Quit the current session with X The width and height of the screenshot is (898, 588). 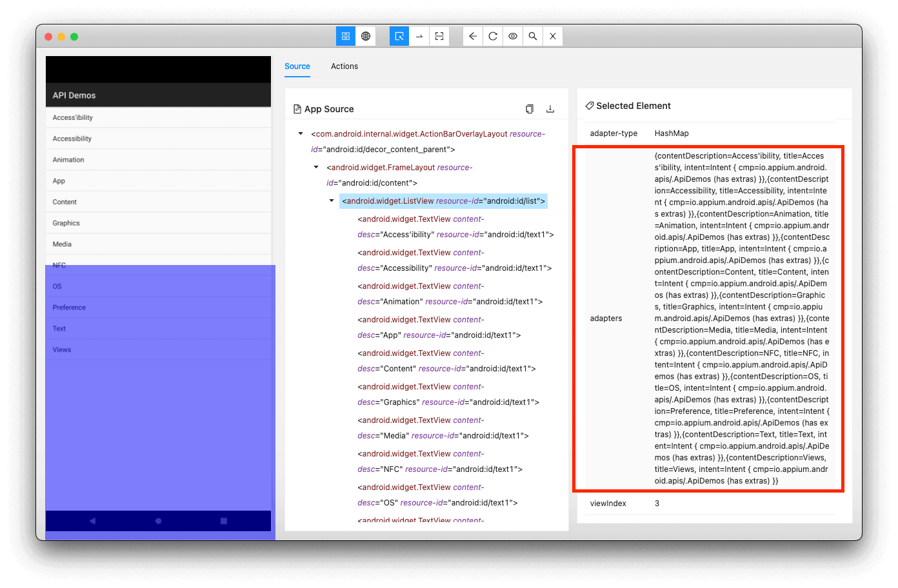coord(552,36)
